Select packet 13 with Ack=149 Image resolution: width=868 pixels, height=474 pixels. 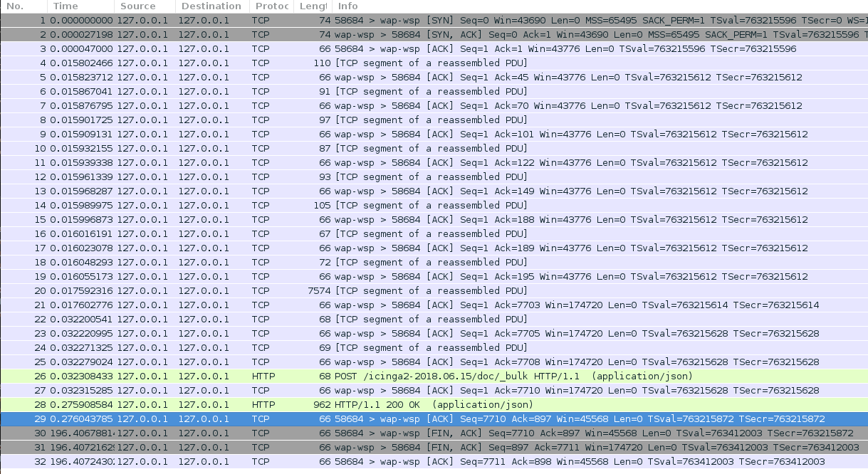(434, 191)
